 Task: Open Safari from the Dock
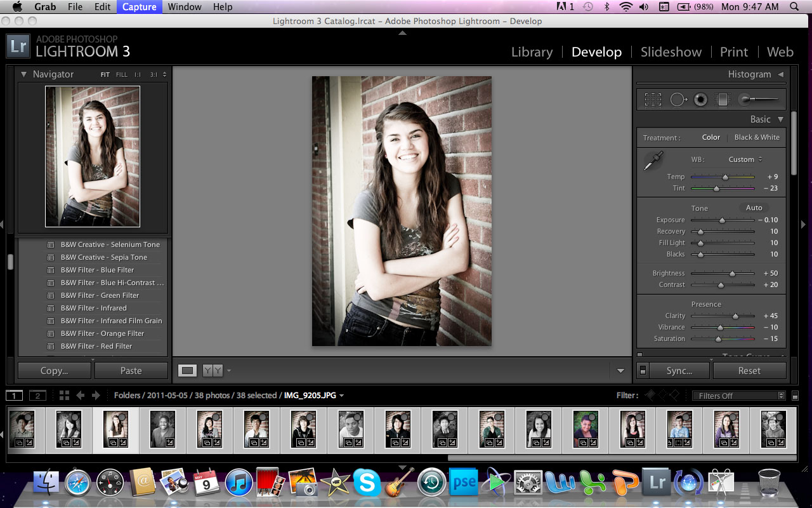point(79,483)
